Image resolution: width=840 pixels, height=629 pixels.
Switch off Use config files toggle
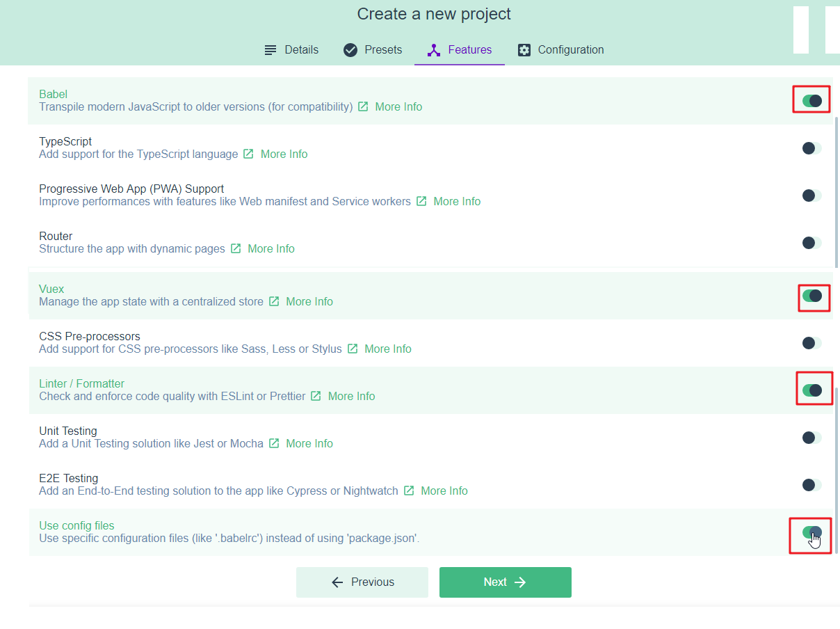coord(811,532)
